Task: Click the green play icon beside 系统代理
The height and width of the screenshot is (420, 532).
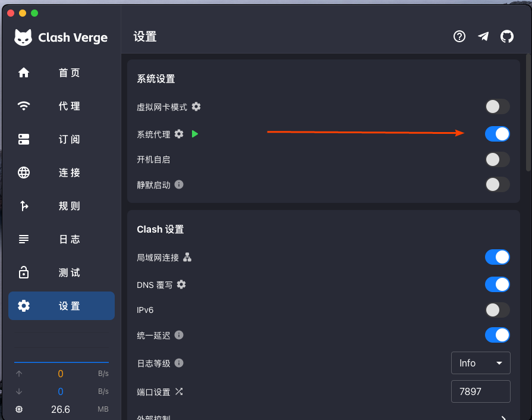Action: pyautogui.click(x=195, y=134)
